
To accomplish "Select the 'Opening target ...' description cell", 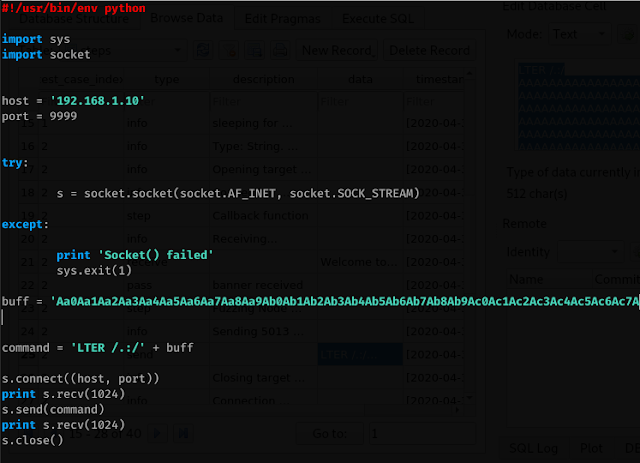I will tap(264, 169).
